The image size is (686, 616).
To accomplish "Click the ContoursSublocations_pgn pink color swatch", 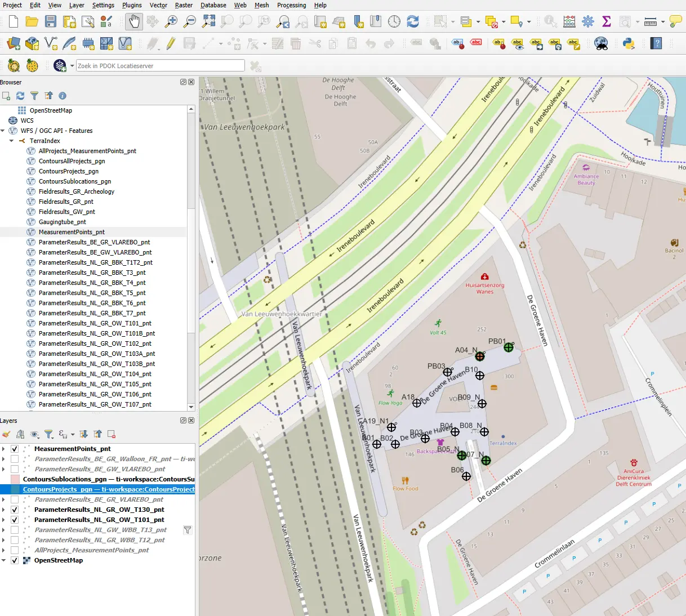I will click(x=15, y=479).
